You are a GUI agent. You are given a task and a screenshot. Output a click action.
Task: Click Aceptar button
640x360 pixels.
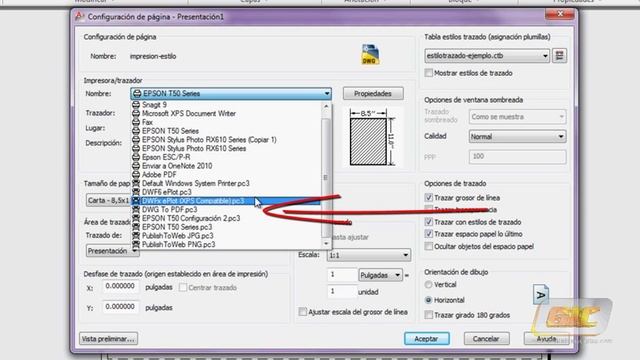click(x=427, y=339)
